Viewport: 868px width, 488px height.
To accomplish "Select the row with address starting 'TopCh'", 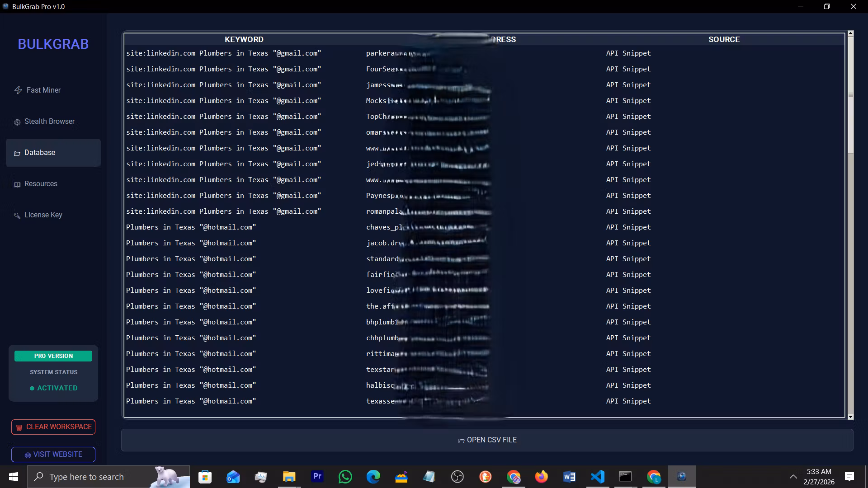I will click(x=484, y=117).
